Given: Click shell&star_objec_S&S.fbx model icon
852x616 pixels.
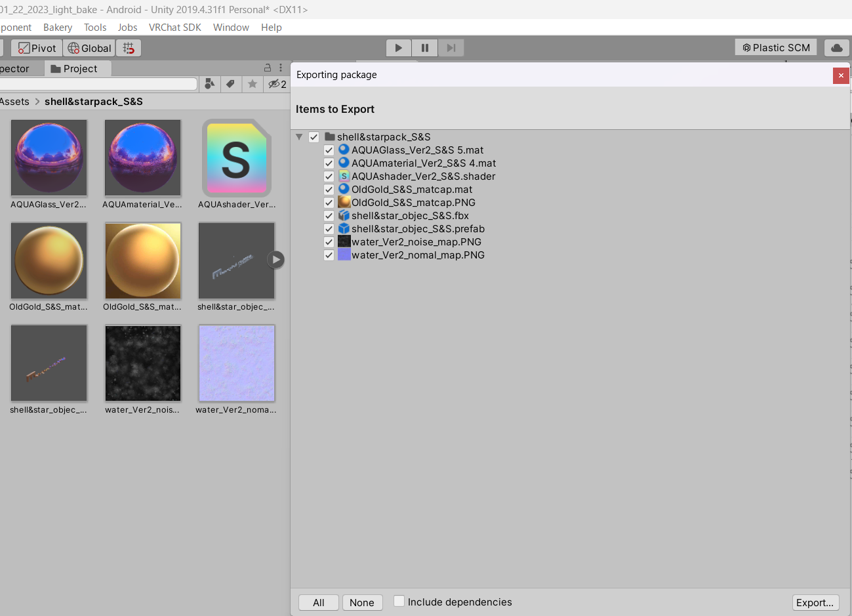Looking at the screenshot, I should pyautogui.click(x=344, y=215).
